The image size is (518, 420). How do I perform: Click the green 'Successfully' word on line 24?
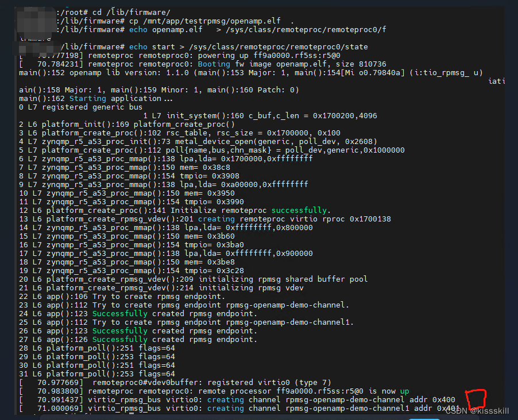(119, 313)
